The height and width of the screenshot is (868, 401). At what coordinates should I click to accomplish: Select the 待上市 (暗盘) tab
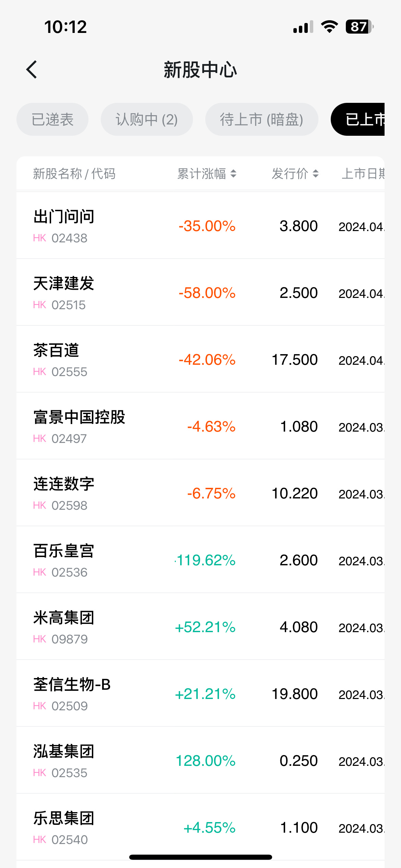click(x=262, y=120)
